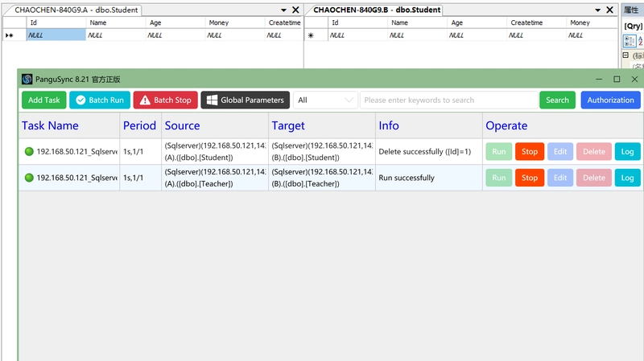Click the Period column header

[x=139, y=125]
